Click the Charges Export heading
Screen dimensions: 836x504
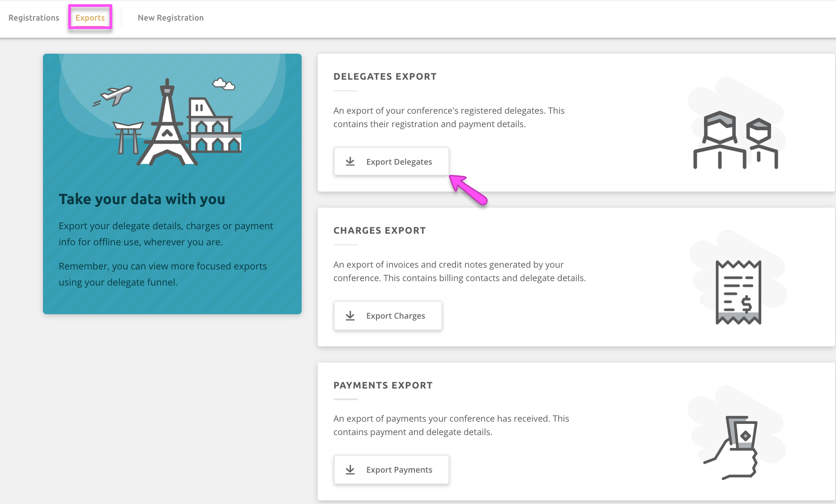[380, 231]
